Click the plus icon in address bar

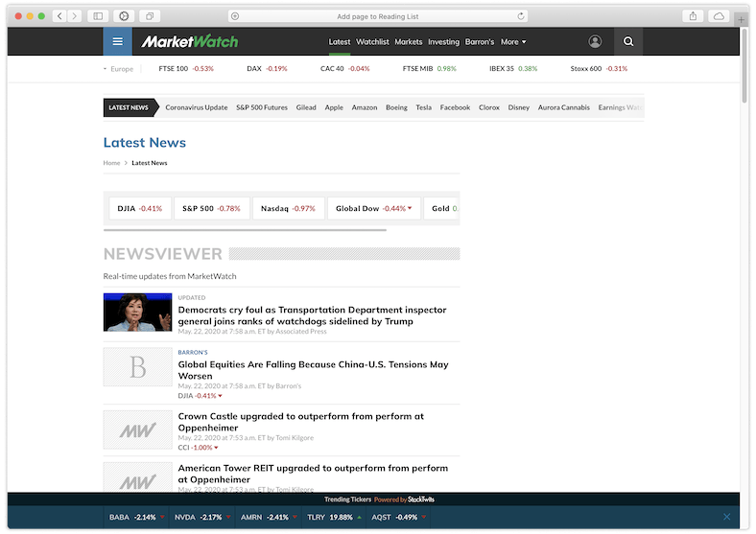(x=235, y=16)
